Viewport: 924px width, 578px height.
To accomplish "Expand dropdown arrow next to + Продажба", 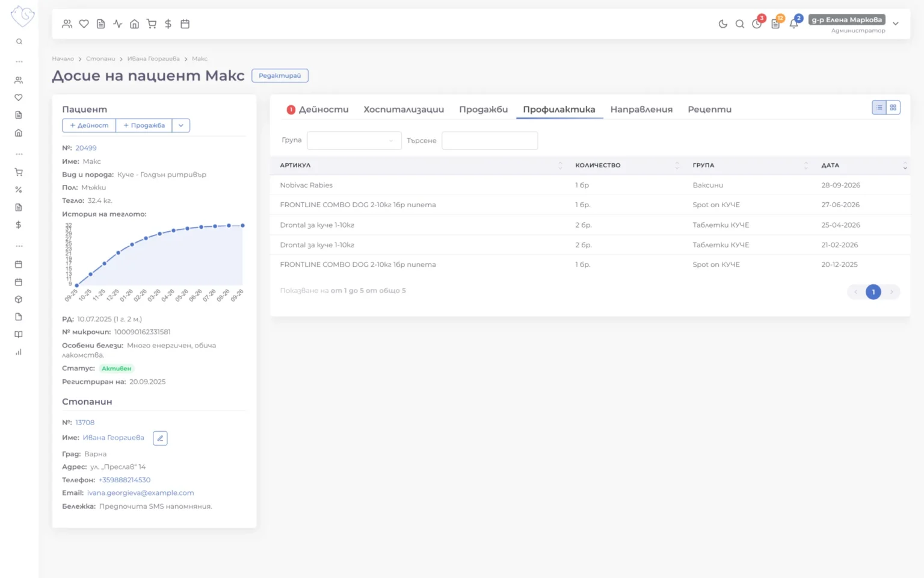I will pyautogui.click(x=181, y=125).
